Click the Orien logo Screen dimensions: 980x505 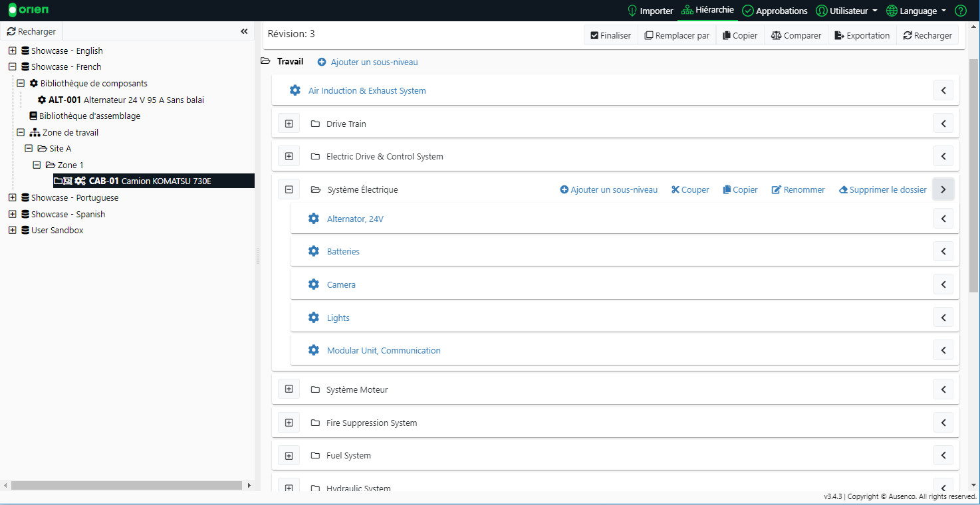coord(29,11)
